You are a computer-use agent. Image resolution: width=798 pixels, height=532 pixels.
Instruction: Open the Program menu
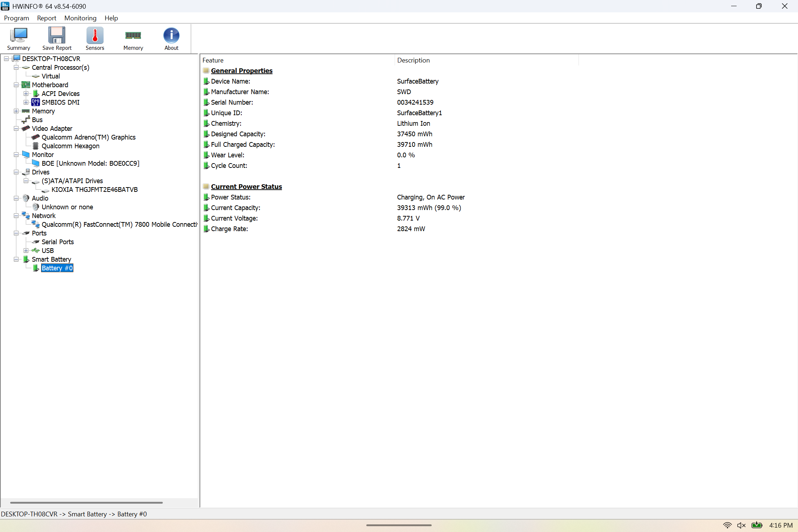coord(16,18)
